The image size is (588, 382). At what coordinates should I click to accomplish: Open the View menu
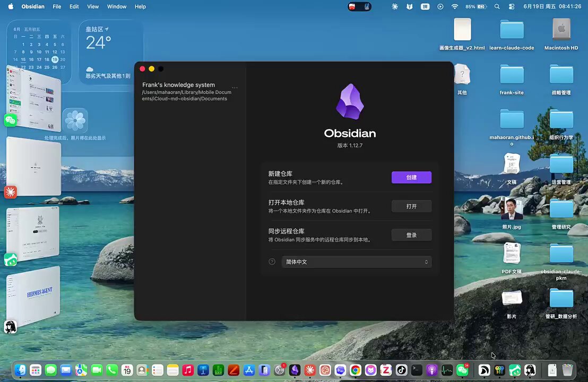[x=93, y=6]
